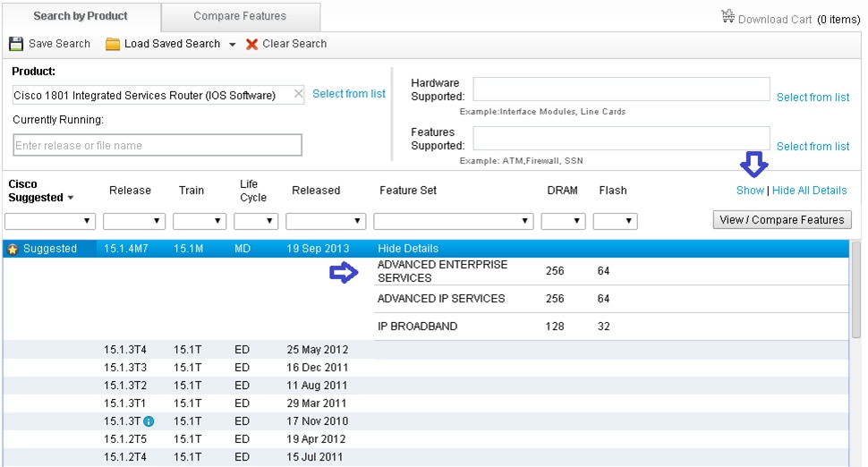
Task: Open the DRAM filter dropdown
Action: tap(563, 221)
